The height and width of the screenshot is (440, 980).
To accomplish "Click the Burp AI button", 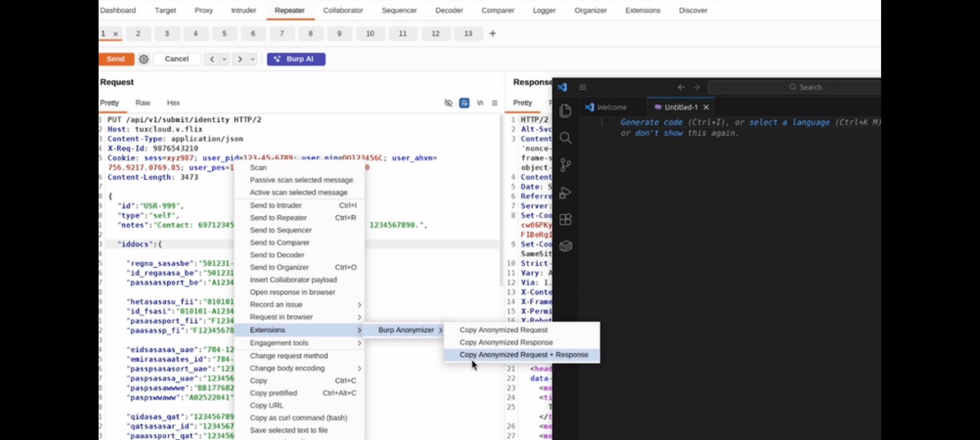I will pos(296,59).
